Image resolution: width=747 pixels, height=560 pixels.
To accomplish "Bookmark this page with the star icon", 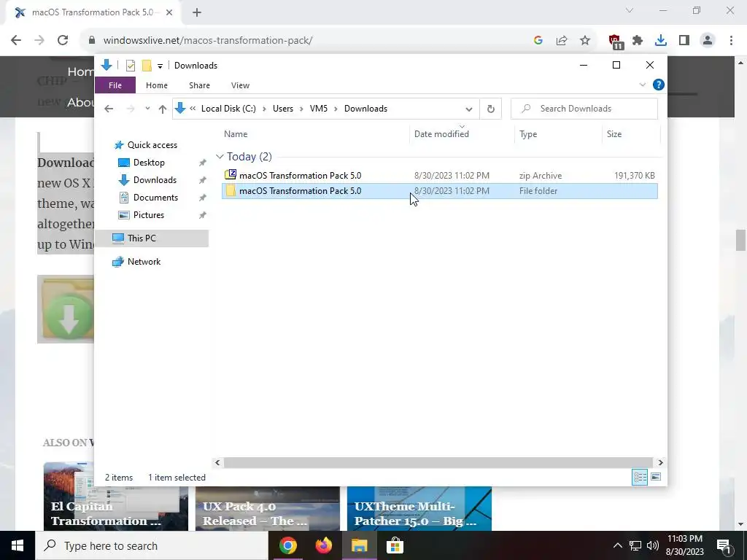I will click(585, 41).
